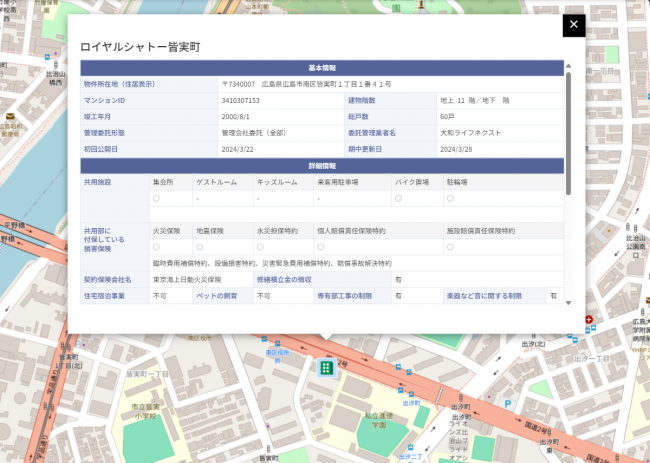Image resolution: width=650 pixels, height=463 pixels.
Task: Click the 詳細情報 section header
Action: click(322, 165)
